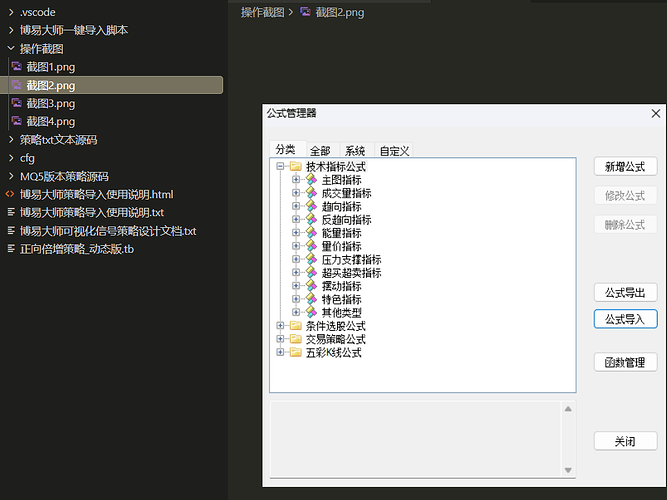Click the description box scroll-down arrow

pyautogui.click(x=568, y=470)
